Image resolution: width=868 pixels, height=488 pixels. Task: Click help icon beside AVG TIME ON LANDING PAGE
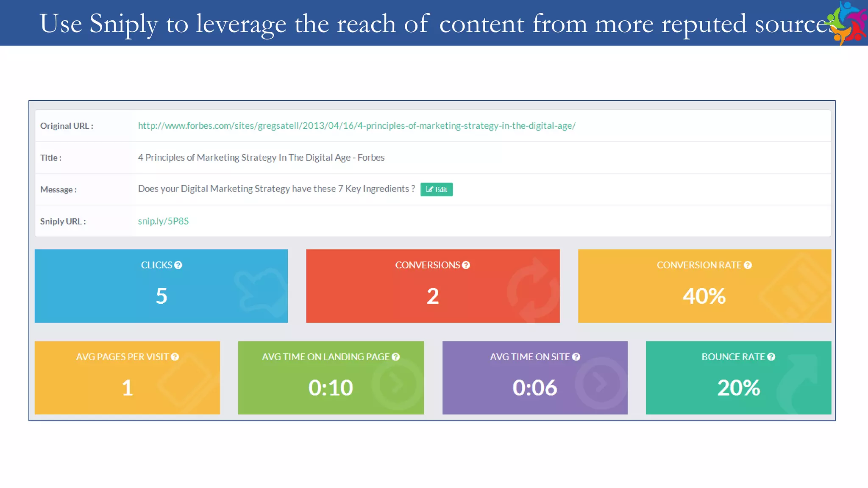pos(395,357)
